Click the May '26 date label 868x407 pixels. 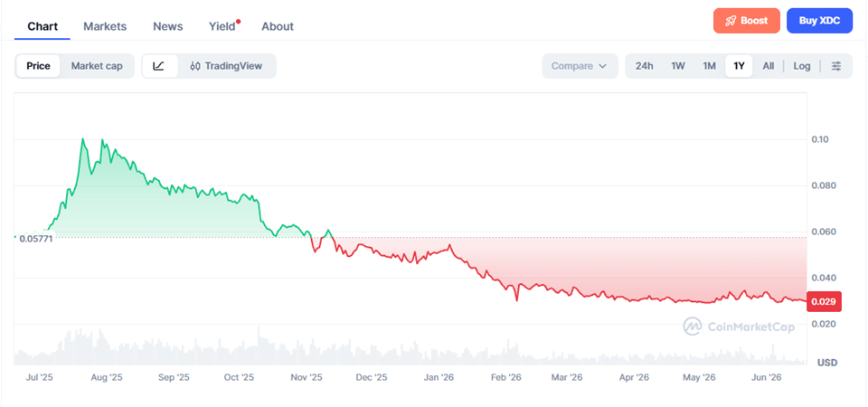699,378
